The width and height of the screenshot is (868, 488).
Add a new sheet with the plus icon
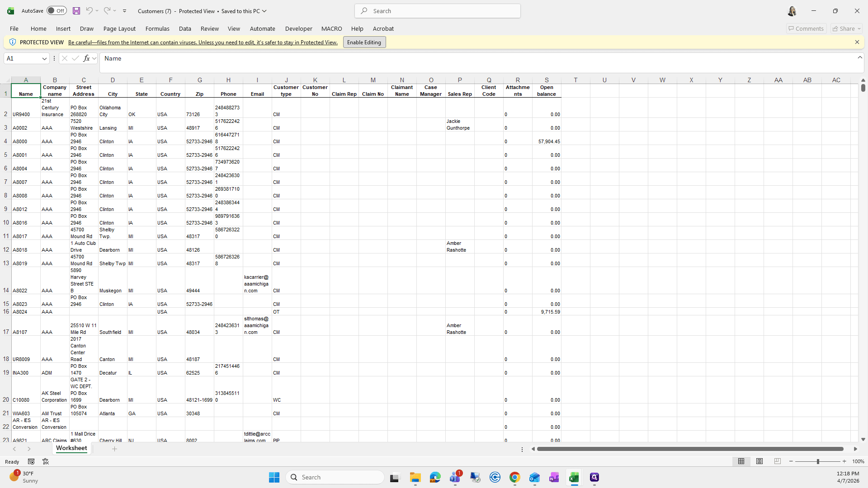tap(114, 449)
